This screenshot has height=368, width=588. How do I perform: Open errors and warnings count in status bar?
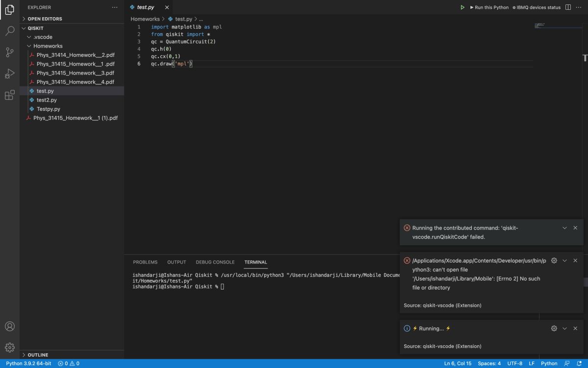pyautogui.click(x=69, y=364)
